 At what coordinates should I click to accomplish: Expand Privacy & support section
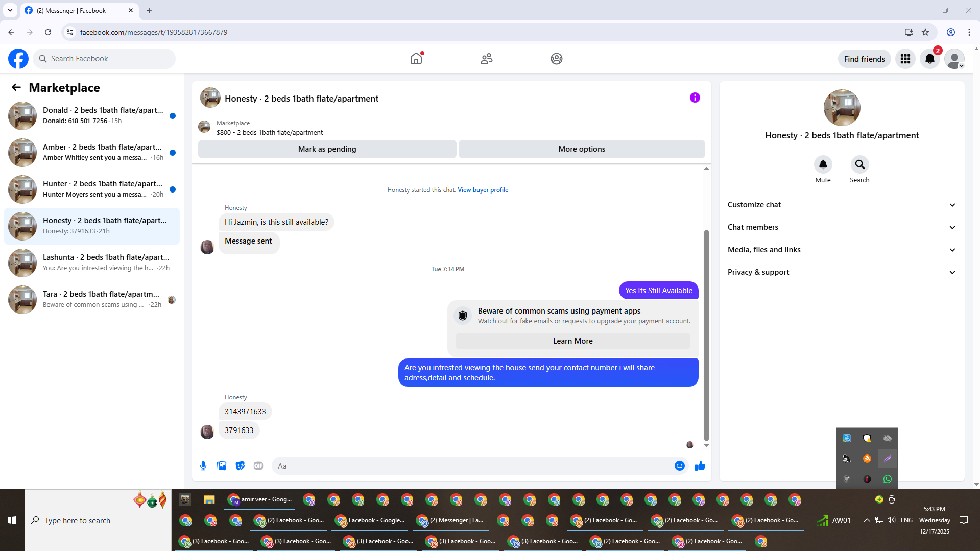(842, 272)
